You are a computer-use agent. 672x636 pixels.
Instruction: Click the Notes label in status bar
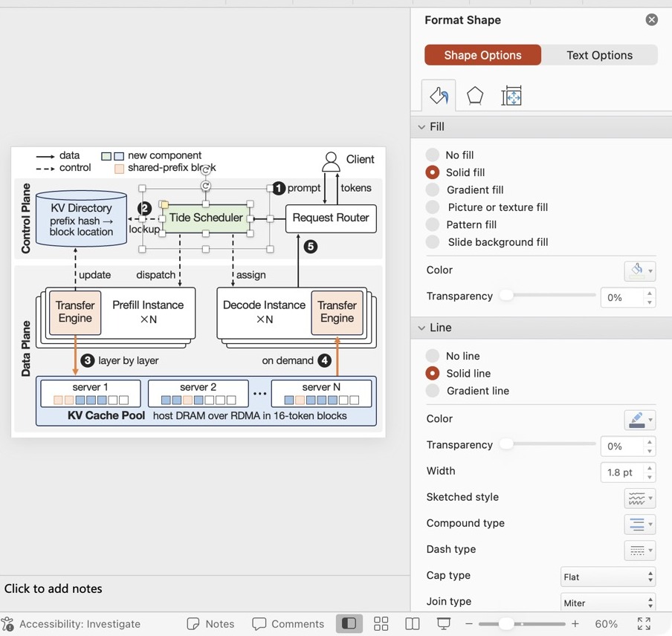point(220,623)
